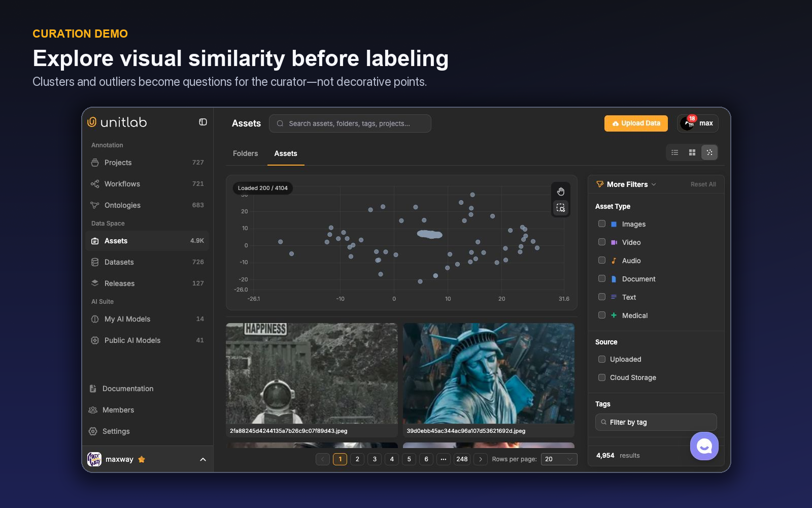Click the Documentation icon
Image resolution: width=812 pixels, height=508 pixels.
coord(93,389)
